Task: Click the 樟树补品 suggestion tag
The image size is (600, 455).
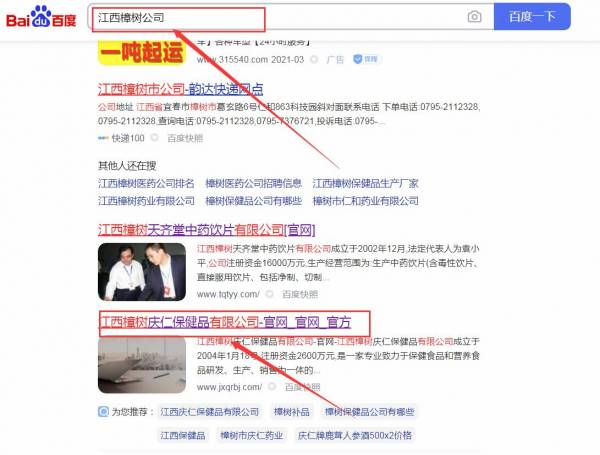Action: pyautogui.click(x=294, y=412)
